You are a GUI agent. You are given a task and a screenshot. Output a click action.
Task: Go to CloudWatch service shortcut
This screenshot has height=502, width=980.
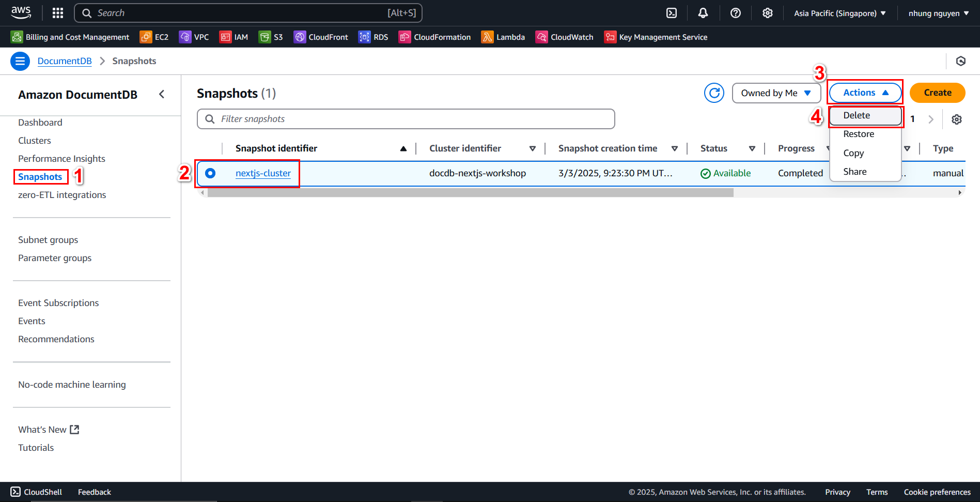[565, 37]
